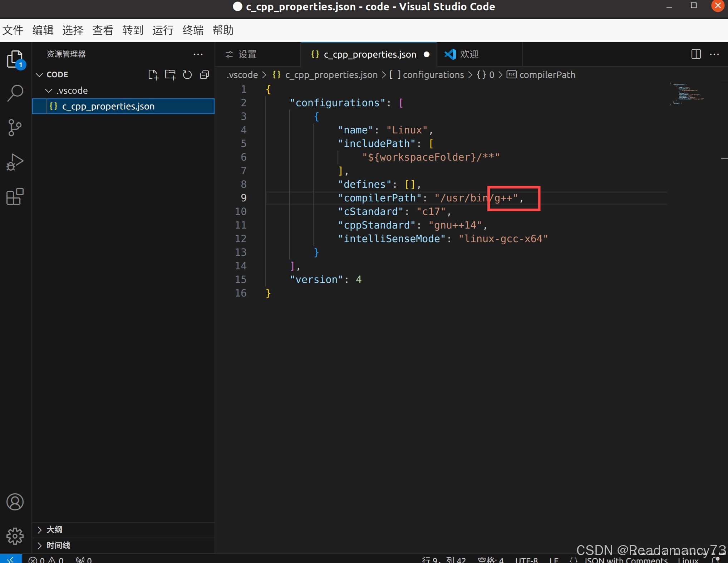
Task: Open Source Control view
Action: 15,127
